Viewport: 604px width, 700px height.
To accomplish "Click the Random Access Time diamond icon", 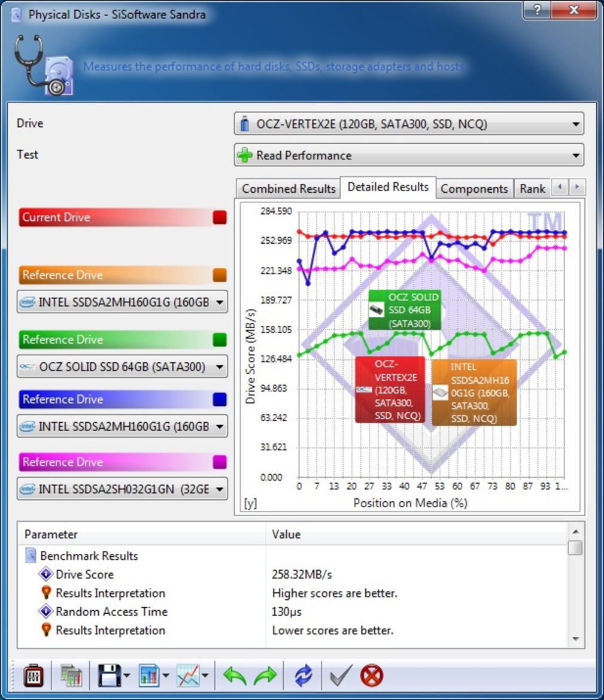I will pyautogui.click(x=45, y=611).
